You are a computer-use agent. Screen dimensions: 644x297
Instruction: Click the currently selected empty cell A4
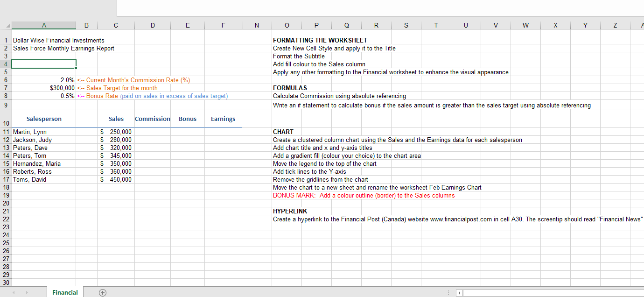[44, 64]
